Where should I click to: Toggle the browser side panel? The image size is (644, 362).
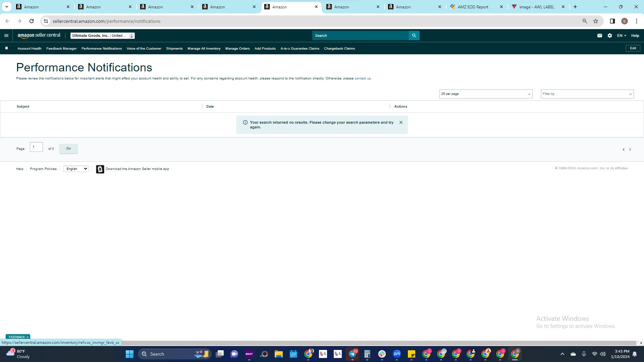[612, 21]
